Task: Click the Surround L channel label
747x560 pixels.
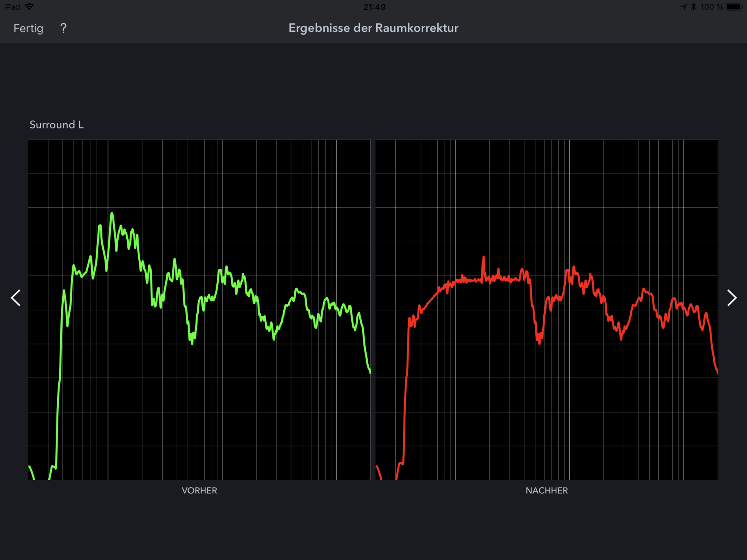Action: click(56, 125)
